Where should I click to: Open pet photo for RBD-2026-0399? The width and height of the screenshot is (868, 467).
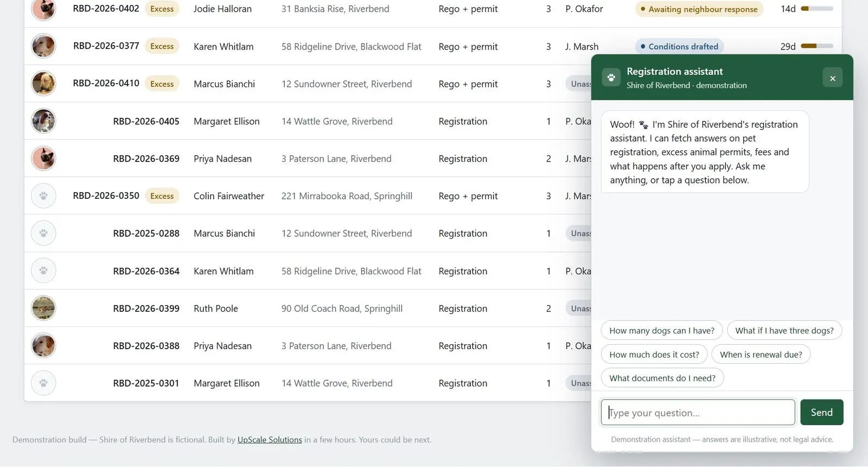(x=43, y=308)
